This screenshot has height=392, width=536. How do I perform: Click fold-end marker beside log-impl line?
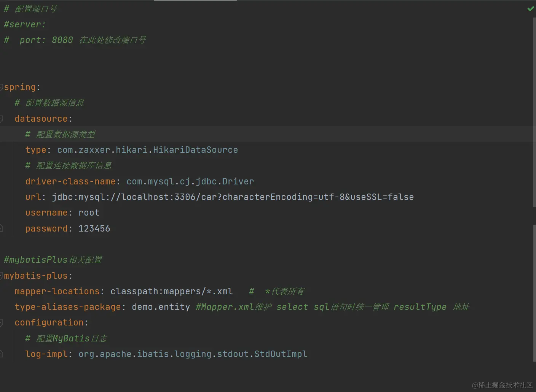click(x=2, y=354)
